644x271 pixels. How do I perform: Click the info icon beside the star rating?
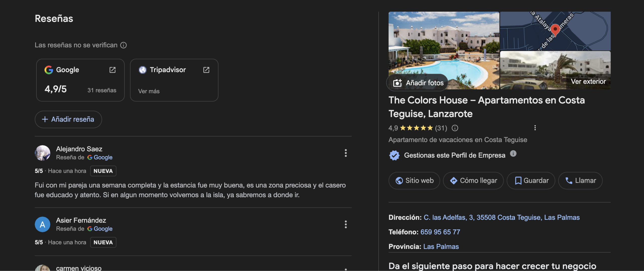click(x=455, y=128)
